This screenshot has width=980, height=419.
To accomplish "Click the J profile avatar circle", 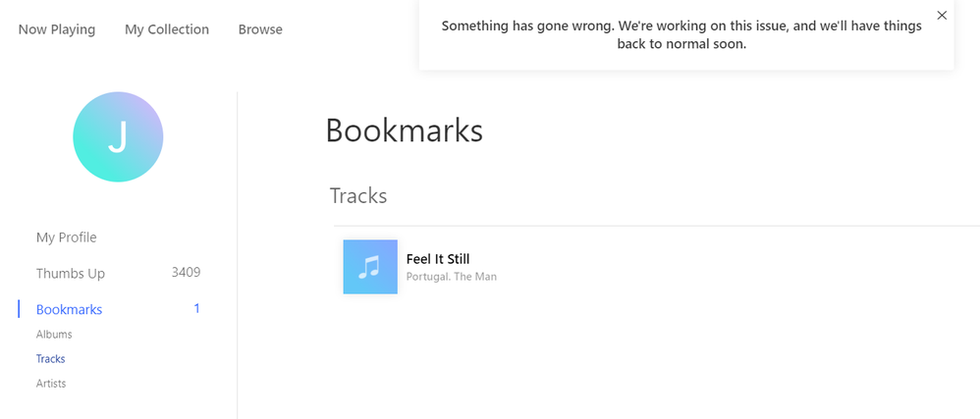I will (118, 137).
